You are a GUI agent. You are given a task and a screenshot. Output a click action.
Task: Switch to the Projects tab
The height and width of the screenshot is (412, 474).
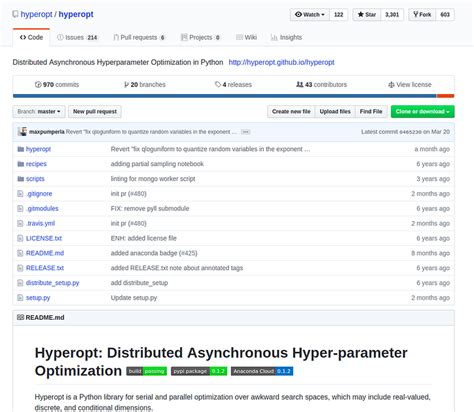(x=200, y=37)
